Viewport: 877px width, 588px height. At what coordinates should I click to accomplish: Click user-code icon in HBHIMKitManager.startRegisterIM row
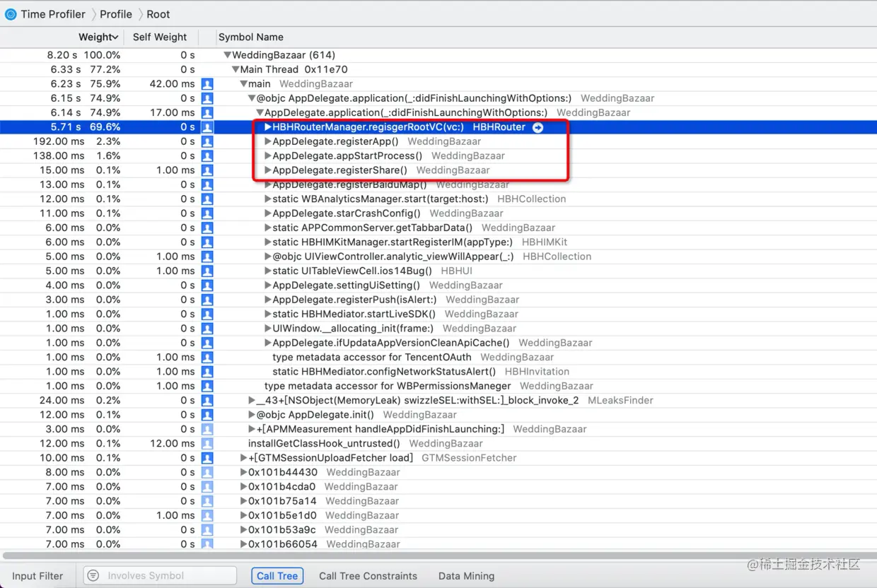pos(207,242)
